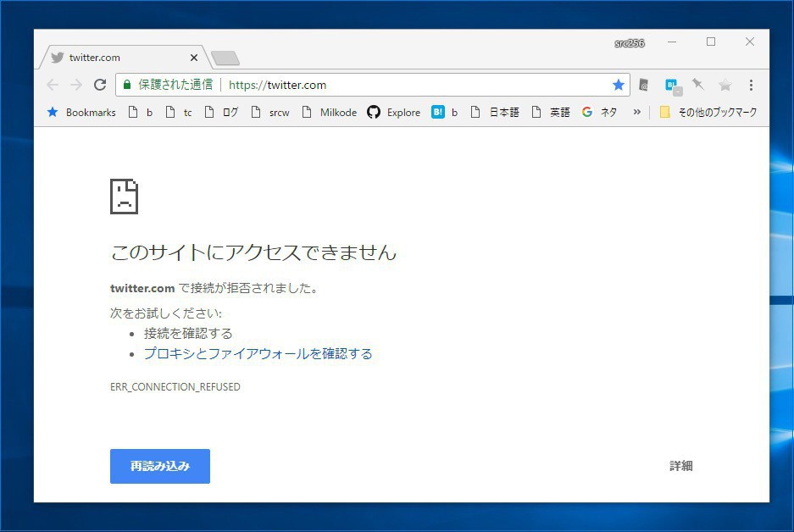Screen dimensions: 794x532
Task: Open the '日本語' bookmark
Action: click(495, 112)
